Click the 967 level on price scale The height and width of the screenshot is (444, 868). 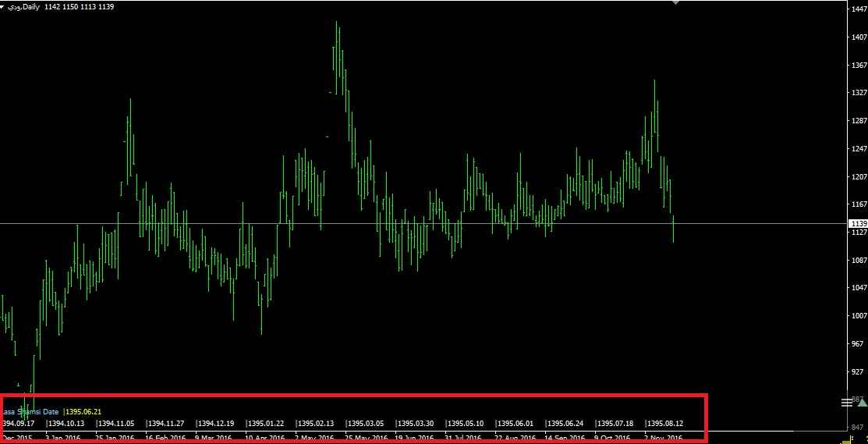click(859, 343)
